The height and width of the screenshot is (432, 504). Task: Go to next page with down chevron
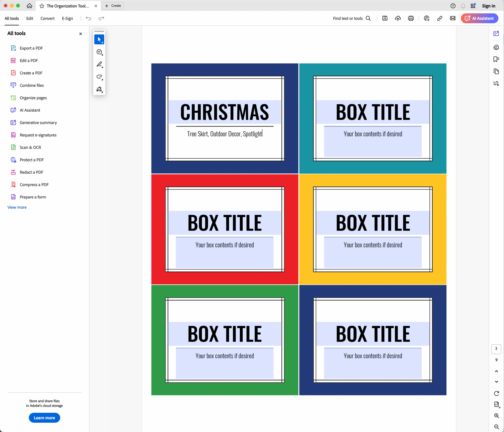[496, 382]
